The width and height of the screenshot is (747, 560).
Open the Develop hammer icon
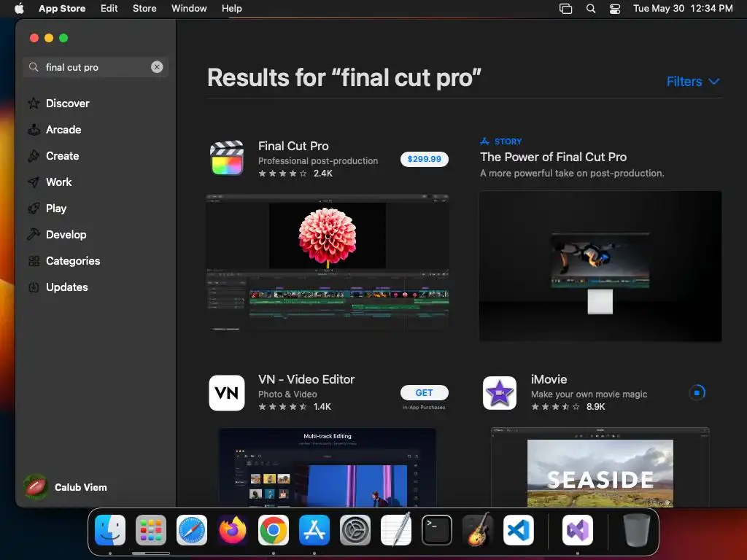(34, 234)
